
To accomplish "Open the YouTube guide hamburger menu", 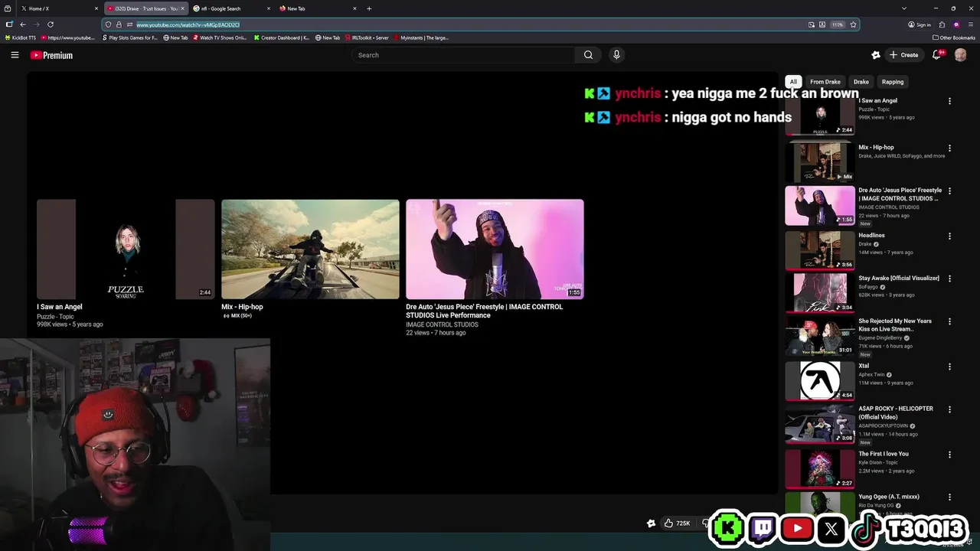I will [x=15, y=55].
